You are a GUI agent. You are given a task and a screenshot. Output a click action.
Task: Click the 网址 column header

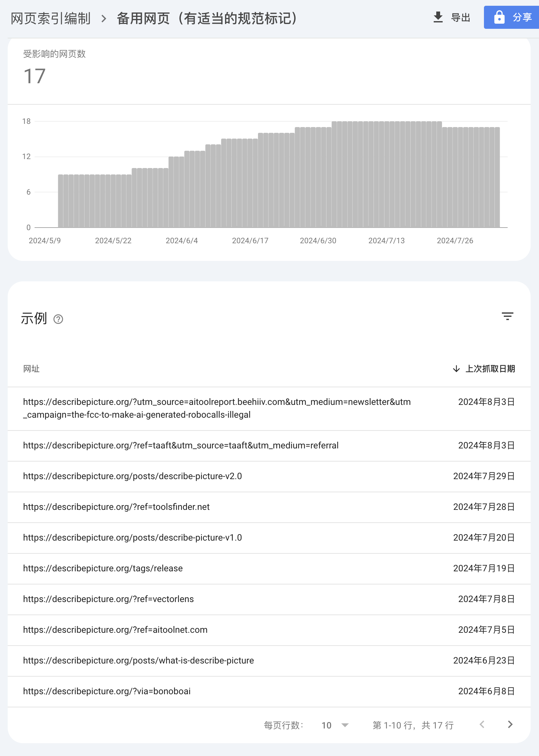click(x=31, y=369)
